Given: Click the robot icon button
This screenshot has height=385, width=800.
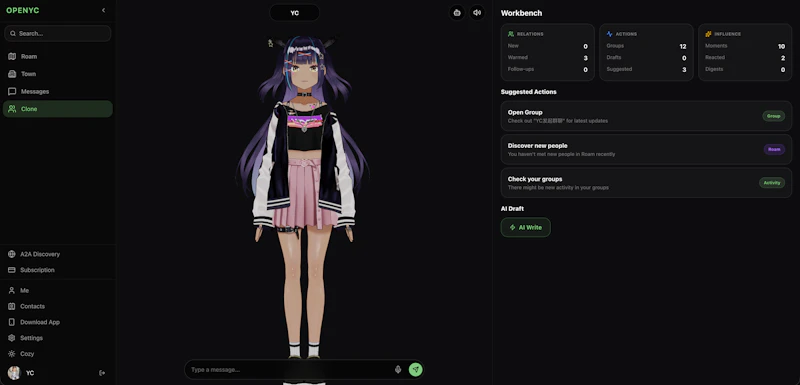Looking at the screenshot, I should [457, 13].
